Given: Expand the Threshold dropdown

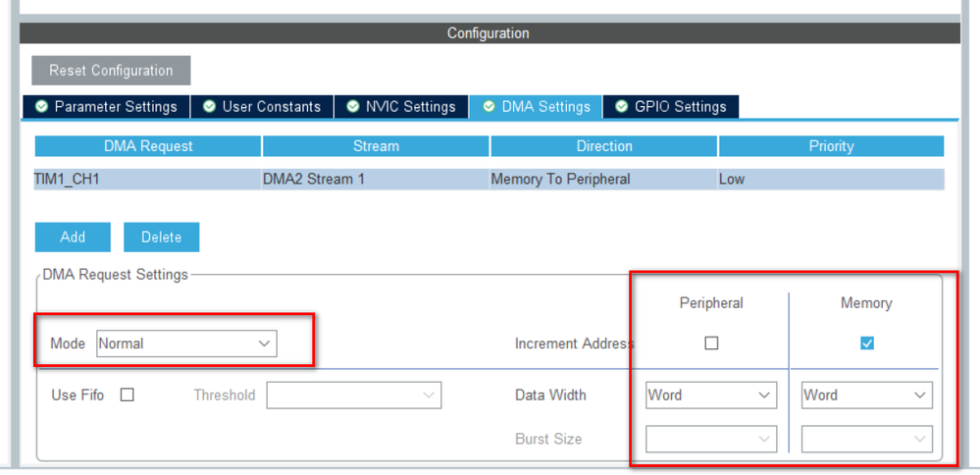Looking at the screenshot, I should point(354,395).
